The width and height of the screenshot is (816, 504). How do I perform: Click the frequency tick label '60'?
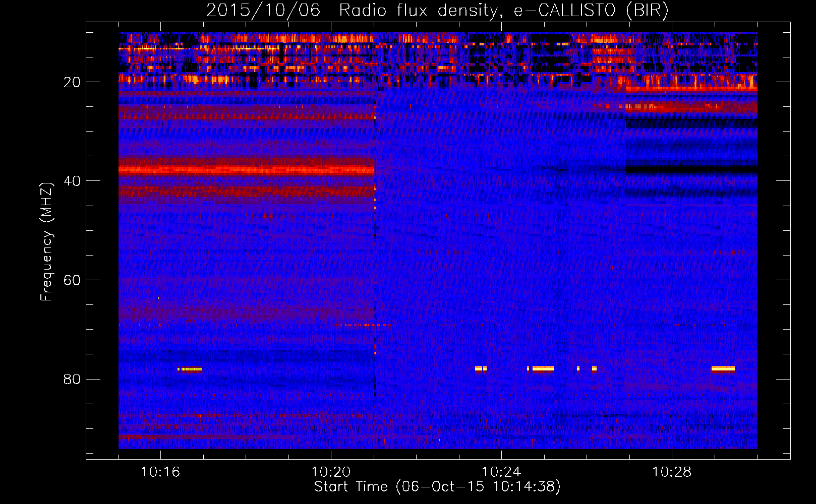coord(72,280)
